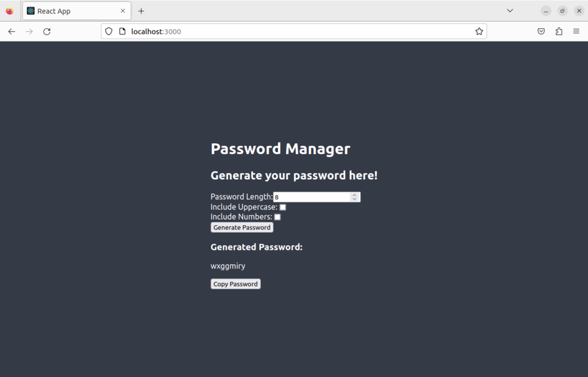Viewport: 588px width, 377px height.
Task: Click the shield tracking protection icon
Action: coord(109,32)
